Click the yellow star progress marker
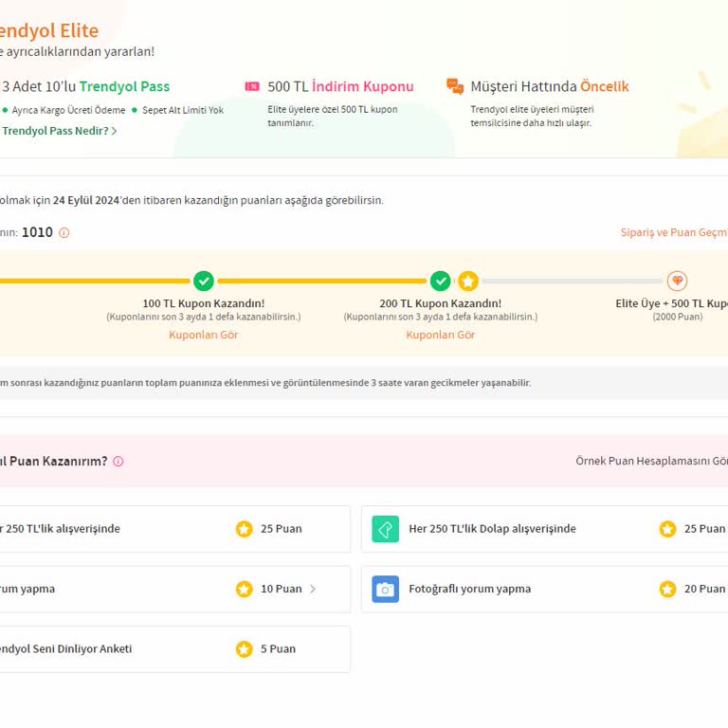The image size is (728, 728). (x=468, y=281)
